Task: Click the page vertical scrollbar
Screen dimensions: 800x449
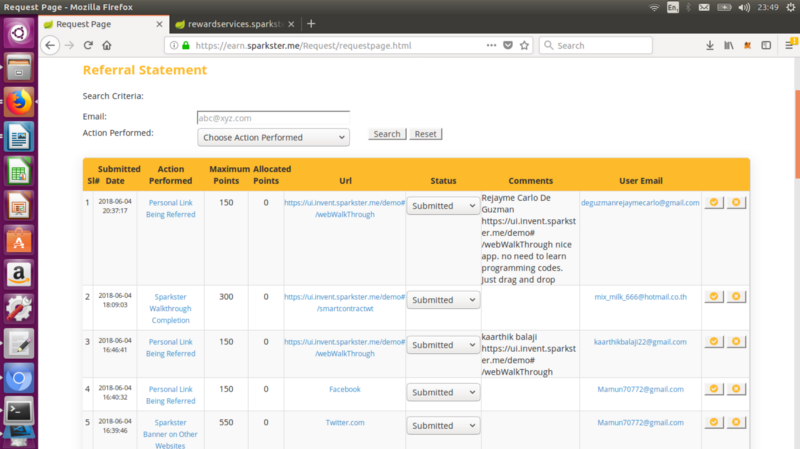Action: point(796,135)
